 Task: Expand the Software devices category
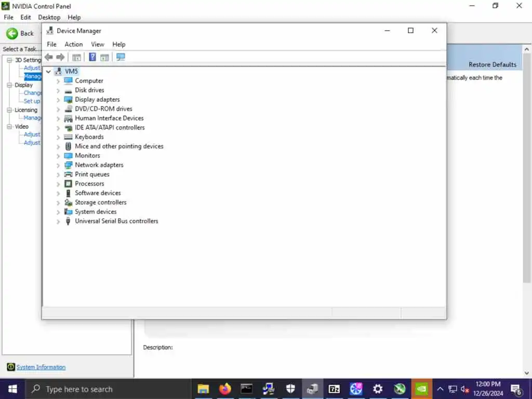coord(58,193)
